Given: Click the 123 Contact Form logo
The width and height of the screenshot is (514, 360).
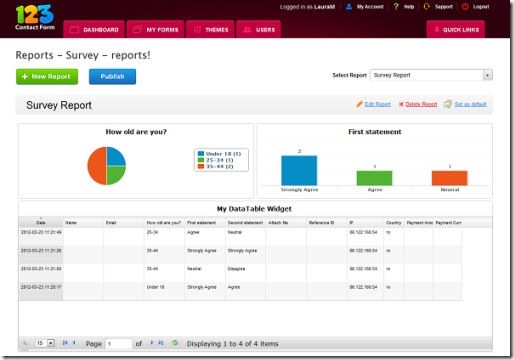Looking at the screenshot, I should 35,17.
